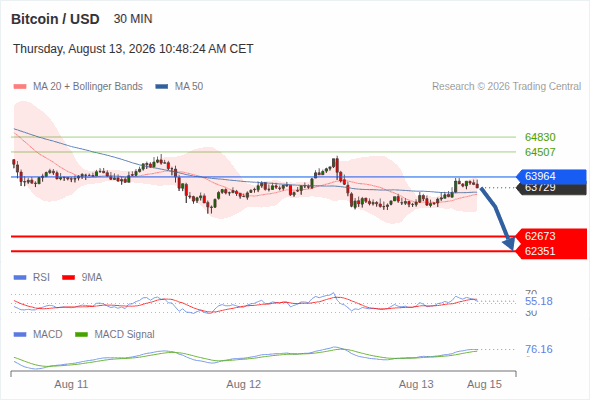The image size is (590, 400).
Task: Click the Aug 12 date axis marker
Action: click(x=243, y=384)
